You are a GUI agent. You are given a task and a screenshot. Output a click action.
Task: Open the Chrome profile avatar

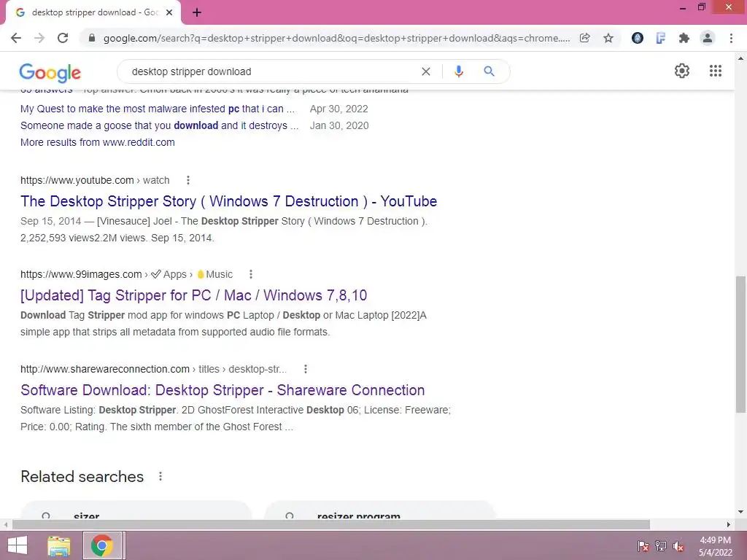(x=708, y=38)
